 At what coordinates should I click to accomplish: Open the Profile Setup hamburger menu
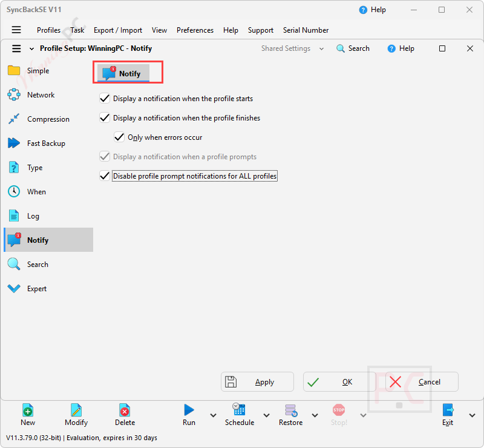(x=16, y=48)
